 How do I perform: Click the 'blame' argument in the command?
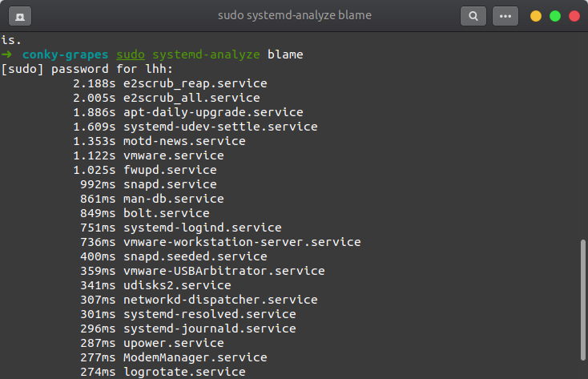(x=285, y=54)
